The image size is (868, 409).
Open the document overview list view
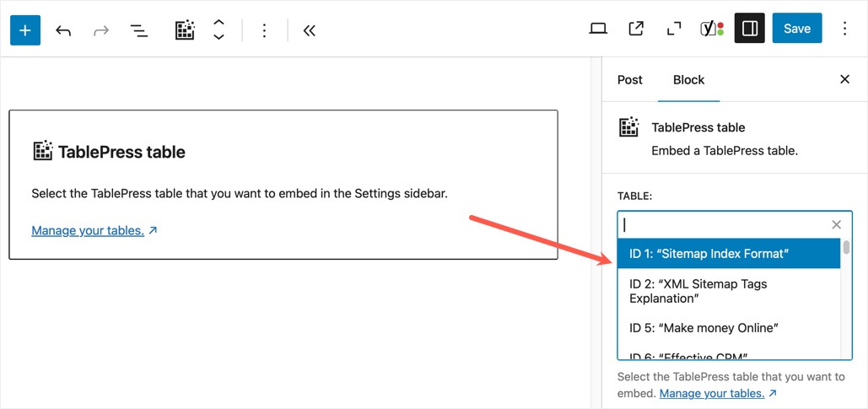pyautogui.click(x=138, y=30)
